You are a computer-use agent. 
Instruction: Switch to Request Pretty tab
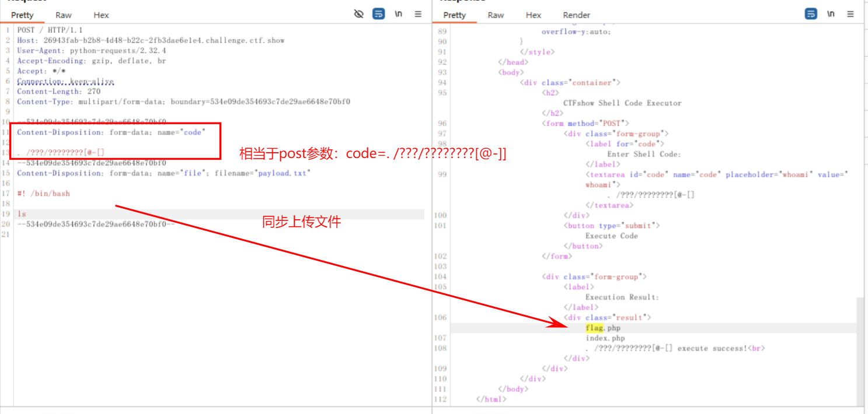[x=22, y=15]
